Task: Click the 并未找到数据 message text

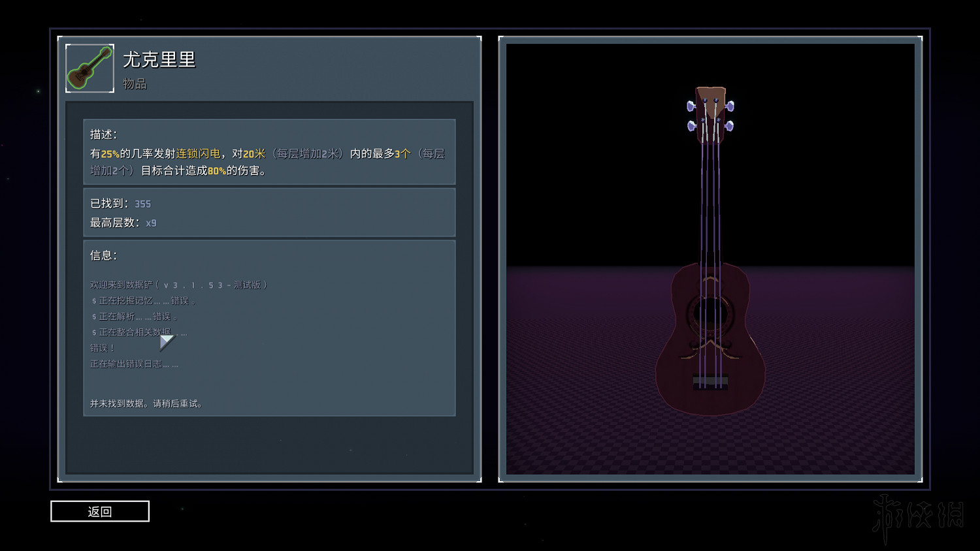Action: click(146, 404)
